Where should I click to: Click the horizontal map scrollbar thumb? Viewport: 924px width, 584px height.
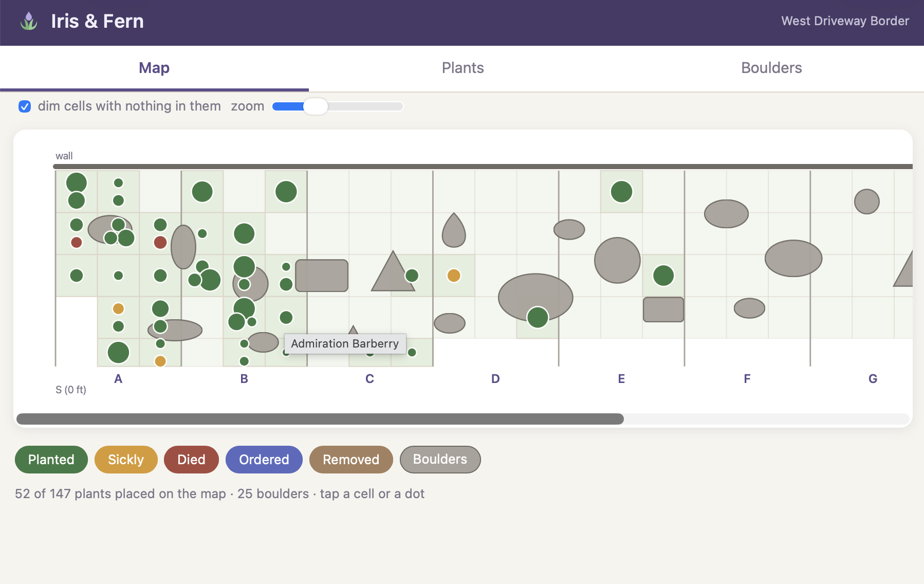point(320,419)
